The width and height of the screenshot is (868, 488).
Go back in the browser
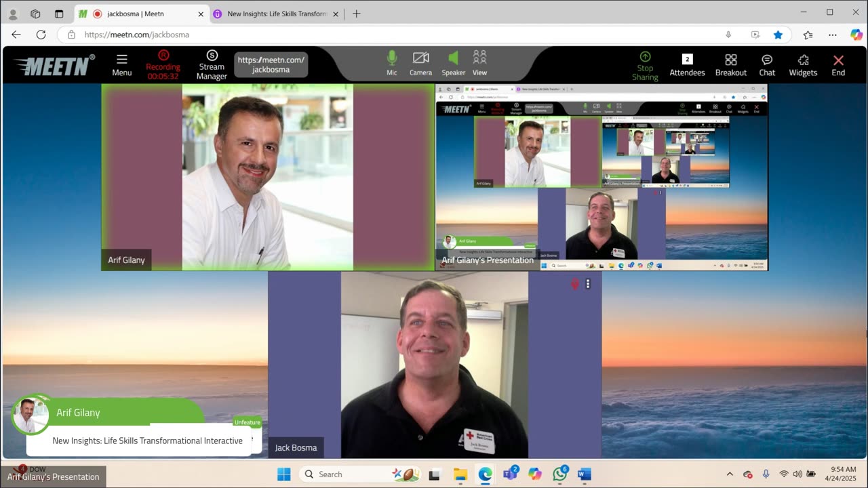pos(16,35)
